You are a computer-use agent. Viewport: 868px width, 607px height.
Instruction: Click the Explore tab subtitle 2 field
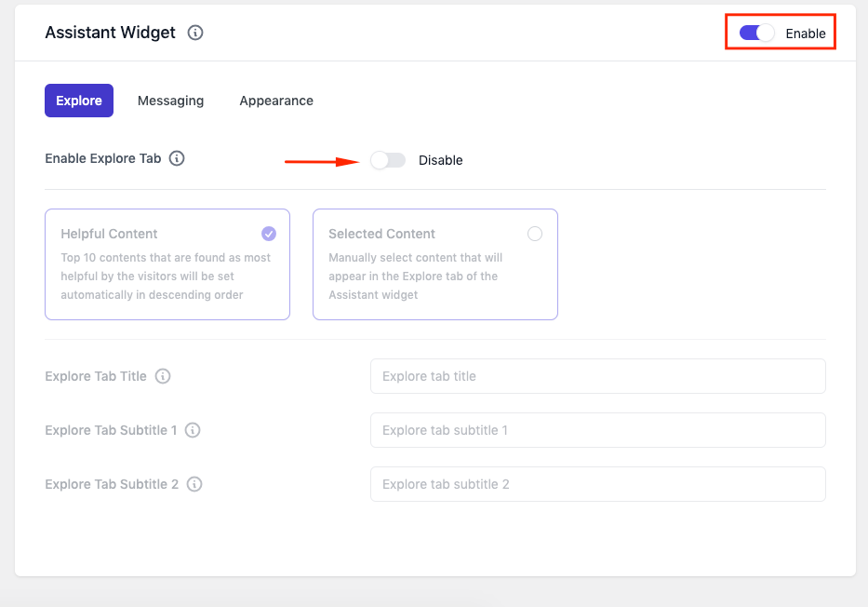coord(598,484)
